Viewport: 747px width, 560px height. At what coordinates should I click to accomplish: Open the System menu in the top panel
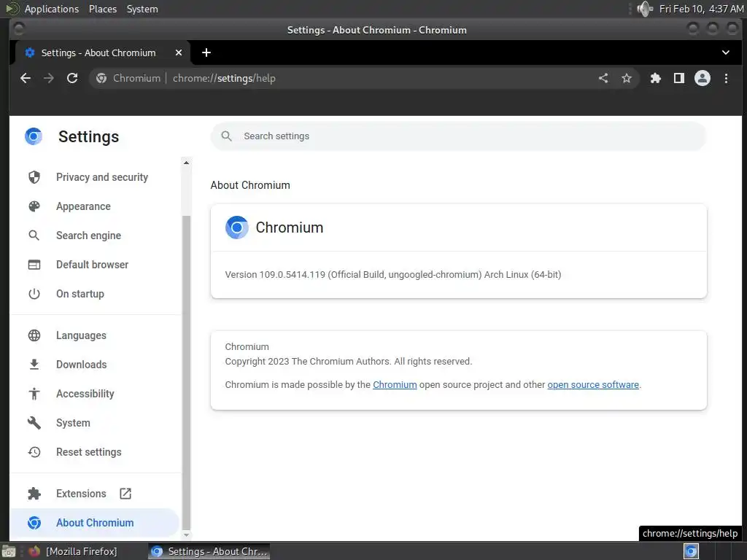point(142,9)
